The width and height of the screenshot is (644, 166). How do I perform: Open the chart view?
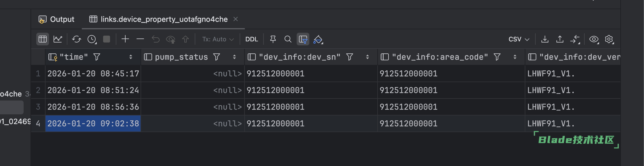tap(58, 39)
